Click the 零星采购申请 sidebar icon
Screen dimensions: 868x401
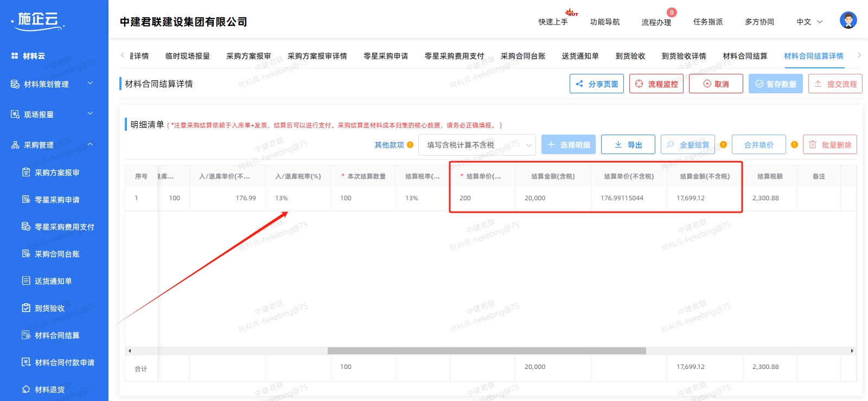(26, 199)
